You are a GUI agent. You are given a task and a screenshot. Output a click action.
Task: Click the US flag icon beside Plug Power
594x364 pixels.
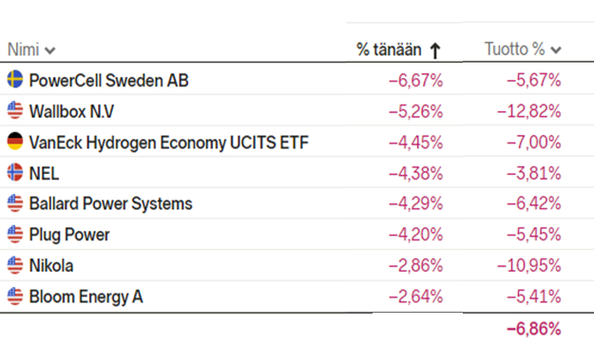15,234
